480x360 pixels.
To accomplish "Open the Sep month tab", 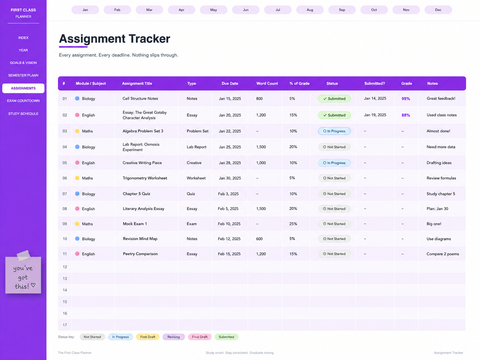I will (x=342, y=10).
